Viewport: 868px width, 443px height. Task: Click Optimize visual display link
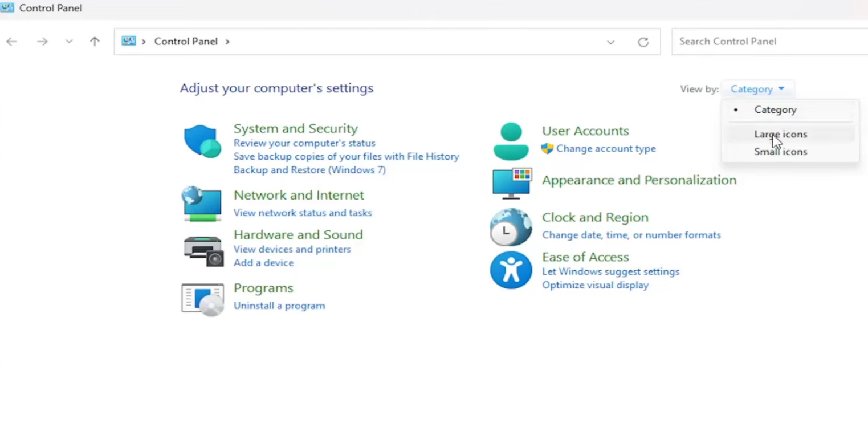[x=595, y=285]
